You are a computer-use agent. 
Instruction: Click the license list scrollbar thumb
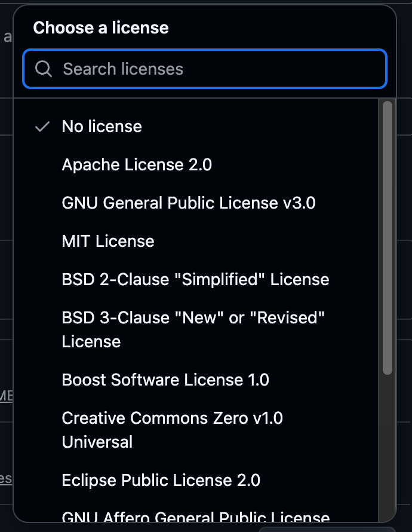tap(388, 238)
